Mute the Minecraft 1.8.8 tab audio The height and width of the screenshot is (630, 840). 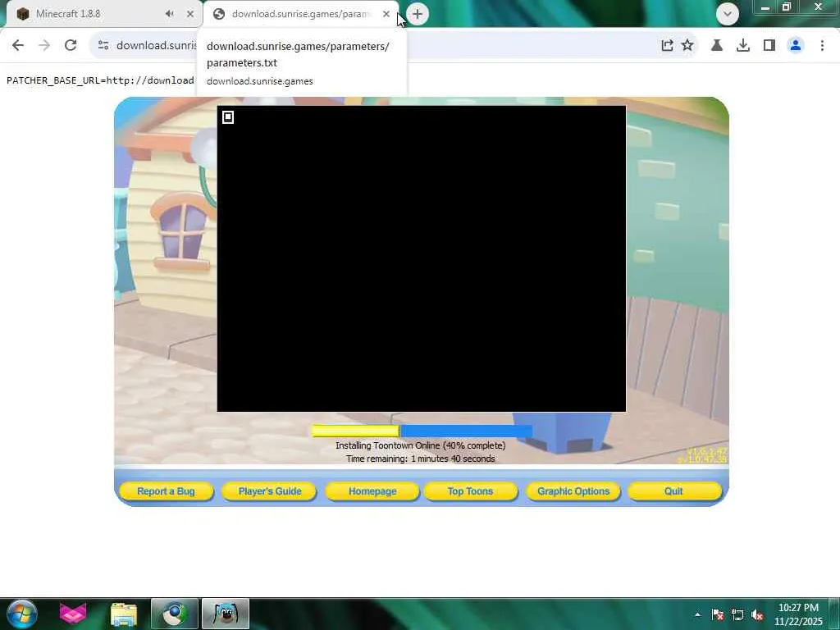coord(170,14)
